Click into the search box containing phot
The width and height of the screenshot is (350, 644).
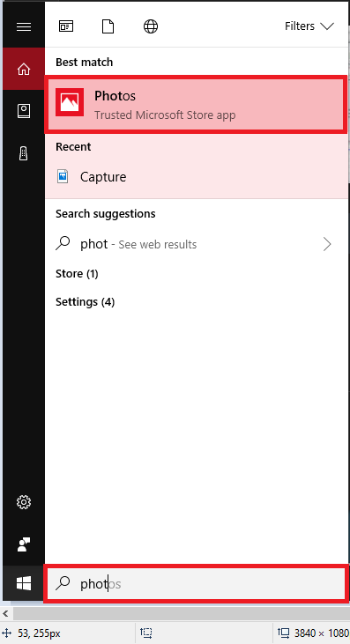[196, 583]
